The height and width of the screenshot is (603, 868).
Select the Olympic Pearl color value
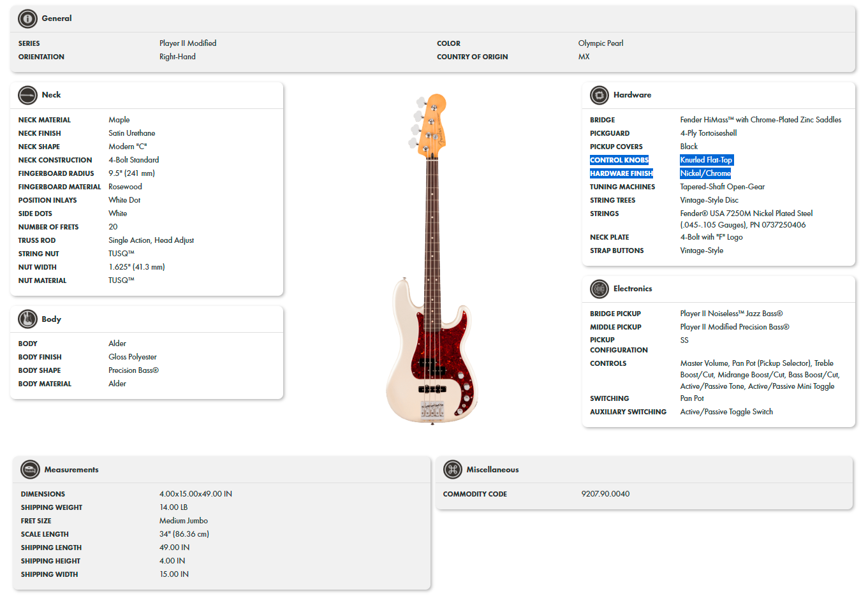pos(601,43)
